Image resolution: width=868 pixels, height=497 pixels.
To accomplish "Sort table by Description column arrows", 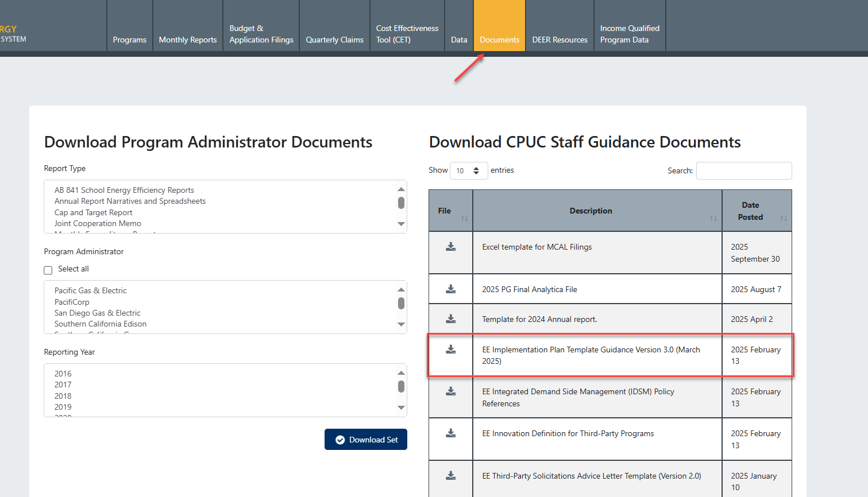I will click(x=713, y=218).
